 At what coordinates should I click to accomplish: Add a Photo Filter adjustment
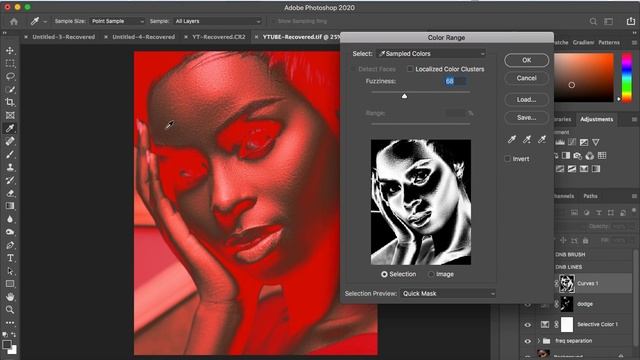[578, 156]
